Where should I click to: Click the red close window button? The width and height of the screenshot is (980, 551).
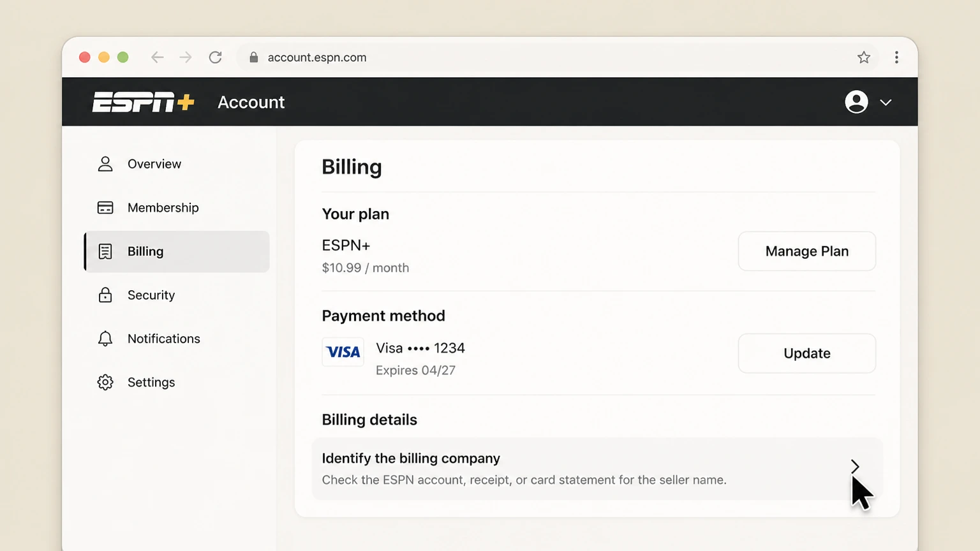pos(85,57)
